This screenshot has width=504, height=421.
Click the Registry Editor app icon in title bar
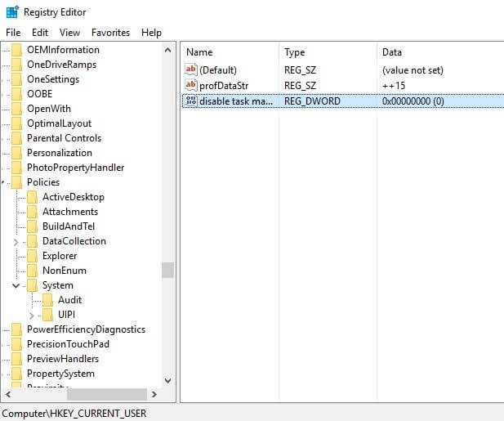click(12, 12)
